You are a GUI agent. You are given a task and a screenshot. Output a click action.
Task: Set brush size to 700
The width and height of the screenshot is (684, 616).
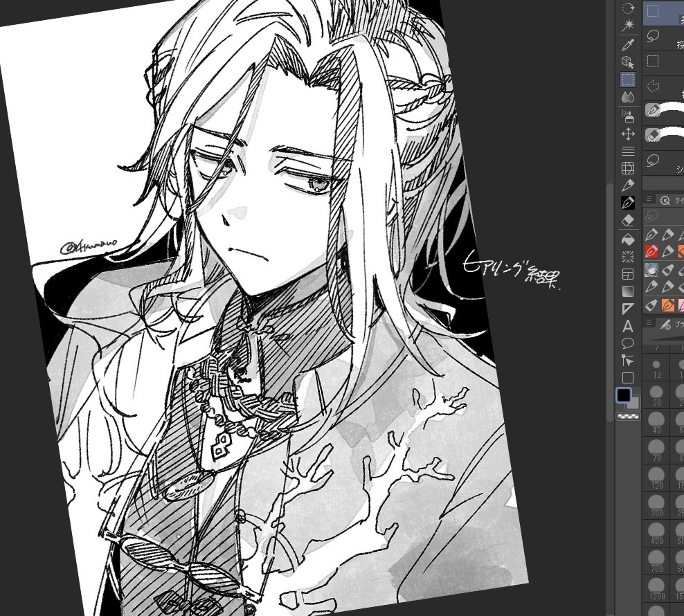point(656,562)
